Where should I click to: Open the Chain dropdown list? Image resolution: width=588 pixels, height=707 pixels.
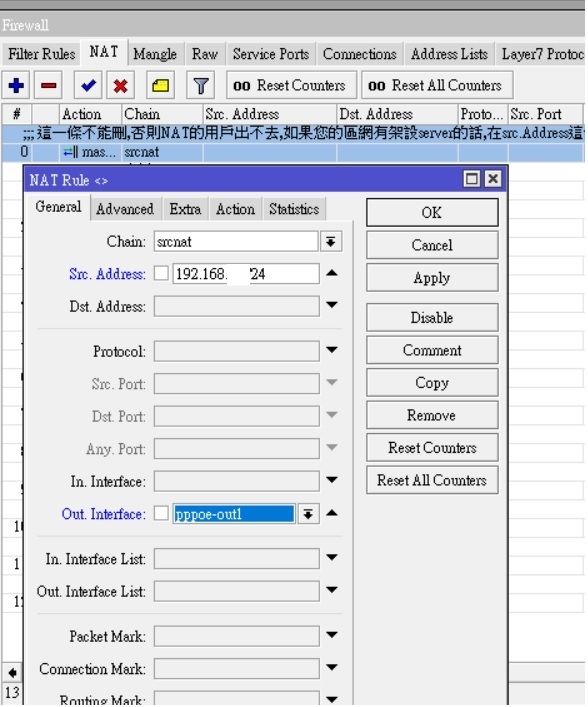[331, 242]
